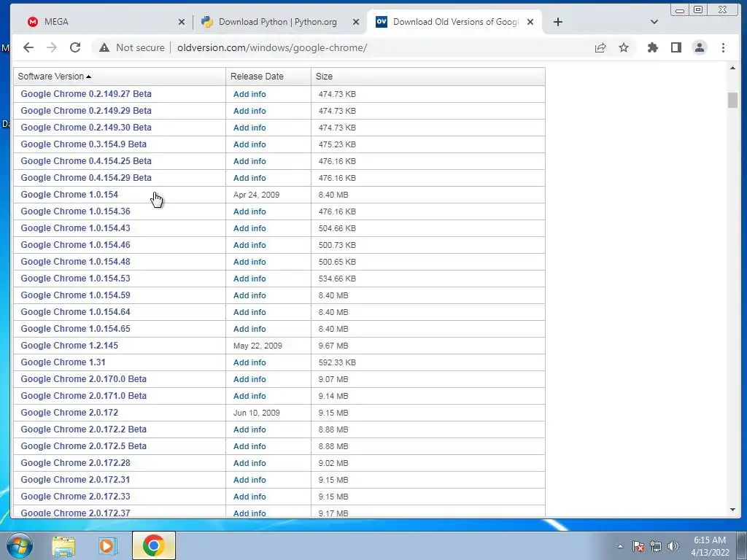The image size is (747, 560).
Task: Open Google Chrome 1.0.154.59 link
Action: point(75,295)
